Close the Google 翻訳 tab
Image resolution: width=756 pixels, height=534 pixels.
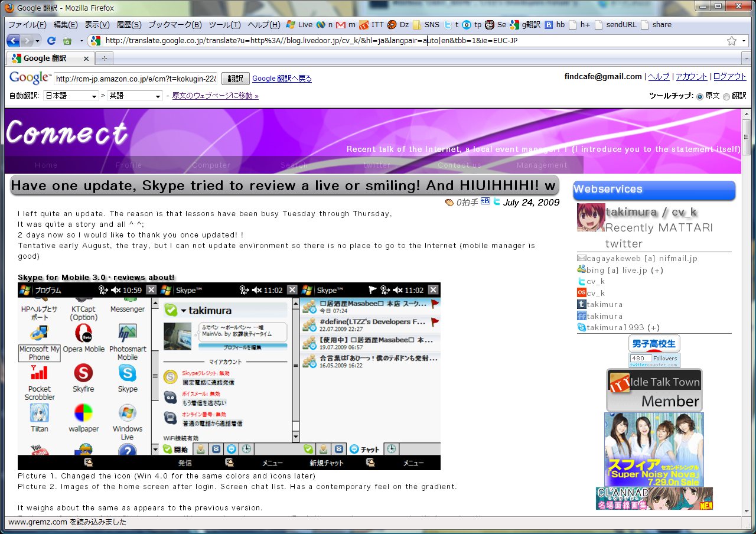pos(86,58)
